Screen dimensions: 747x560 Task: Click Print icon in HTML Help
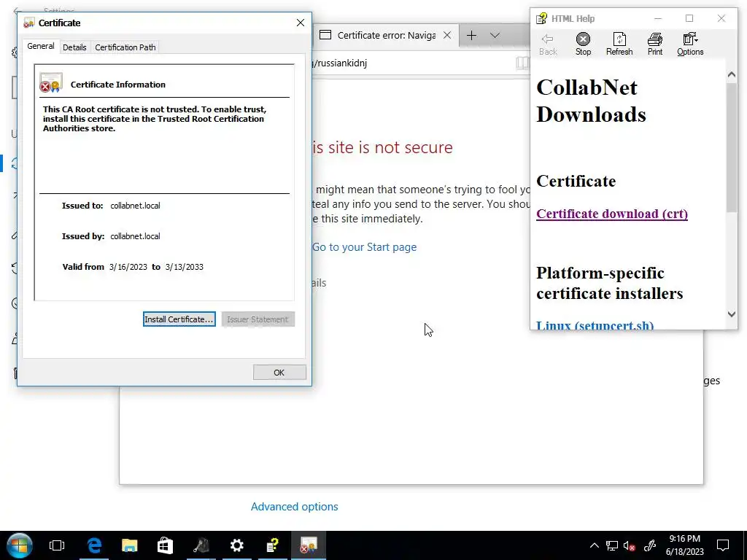coord(655,44)
